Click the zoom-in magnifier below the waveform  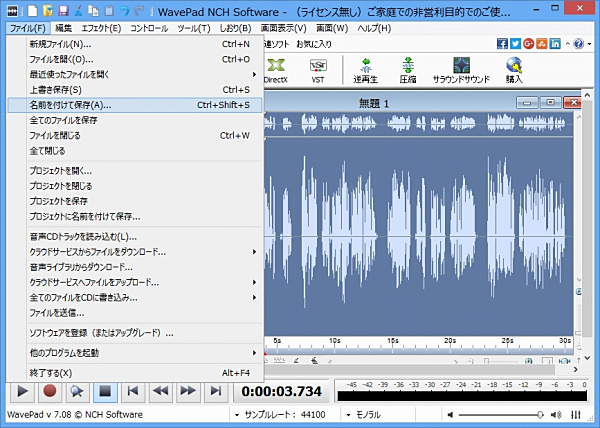pos(528,361)
